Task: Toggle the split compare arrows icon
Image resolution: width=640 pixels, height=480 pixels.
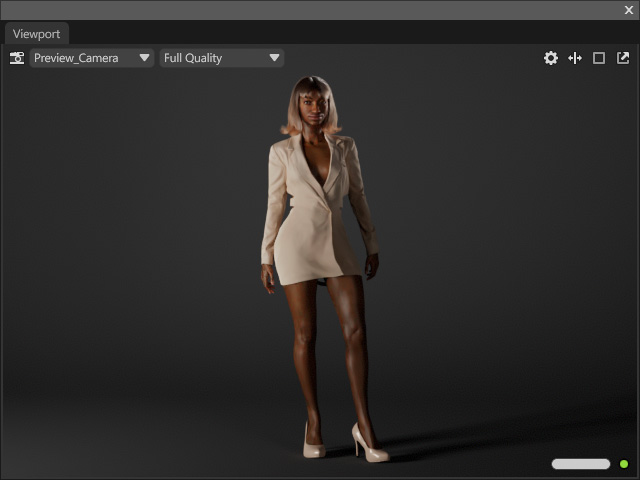Action: [575, 58]
